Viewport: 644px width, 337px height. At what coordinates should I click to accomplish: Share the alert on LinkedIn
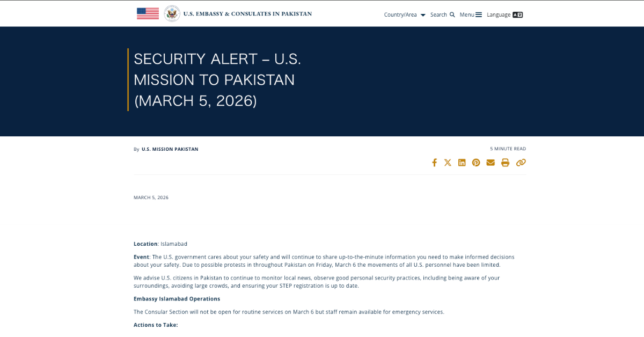462,163
